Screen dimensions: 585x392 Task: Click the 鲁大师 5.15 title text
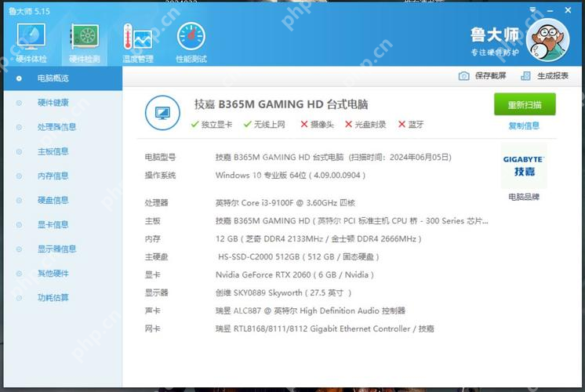point(29,12)
